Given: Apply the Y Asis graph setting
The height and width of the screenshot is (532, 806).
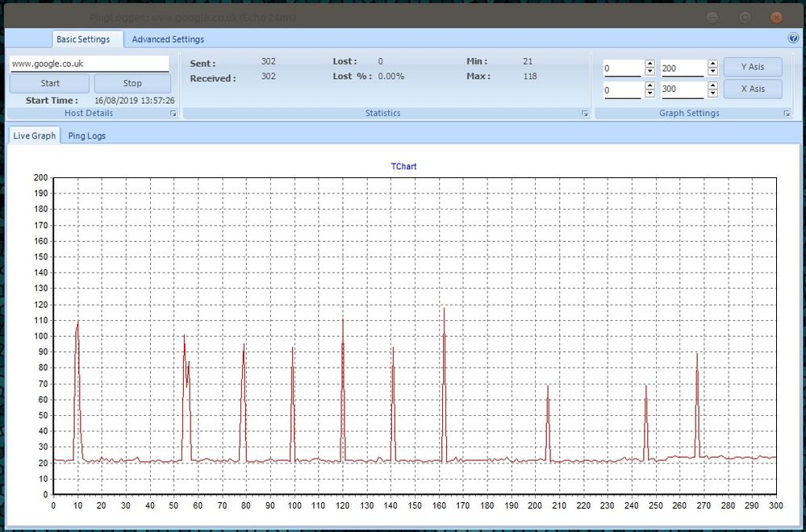Looking at the screenshot, I should pyautogui.click(x=752, y=67).
